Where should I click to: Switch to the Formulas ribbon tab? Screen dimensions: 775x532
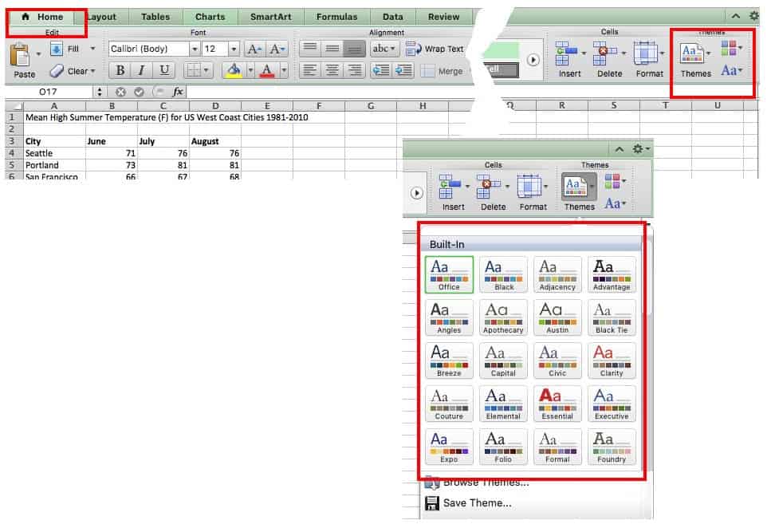336,17
